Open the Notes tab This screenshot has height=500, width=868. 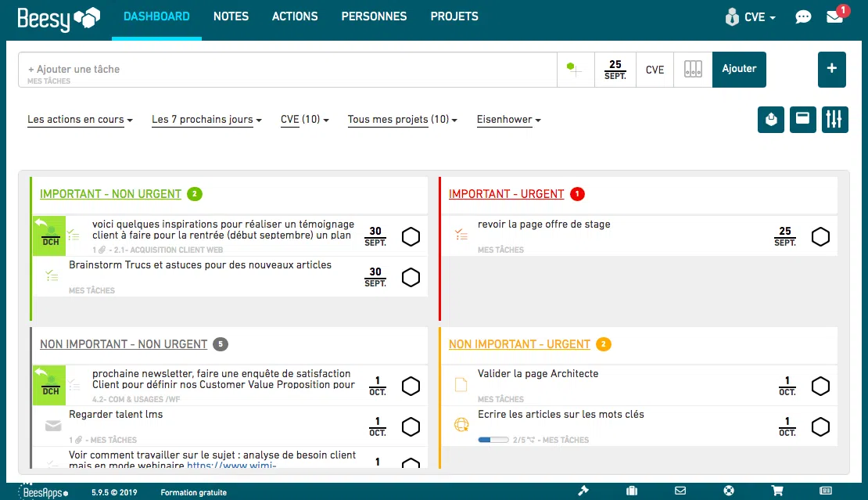click(231, 16)
